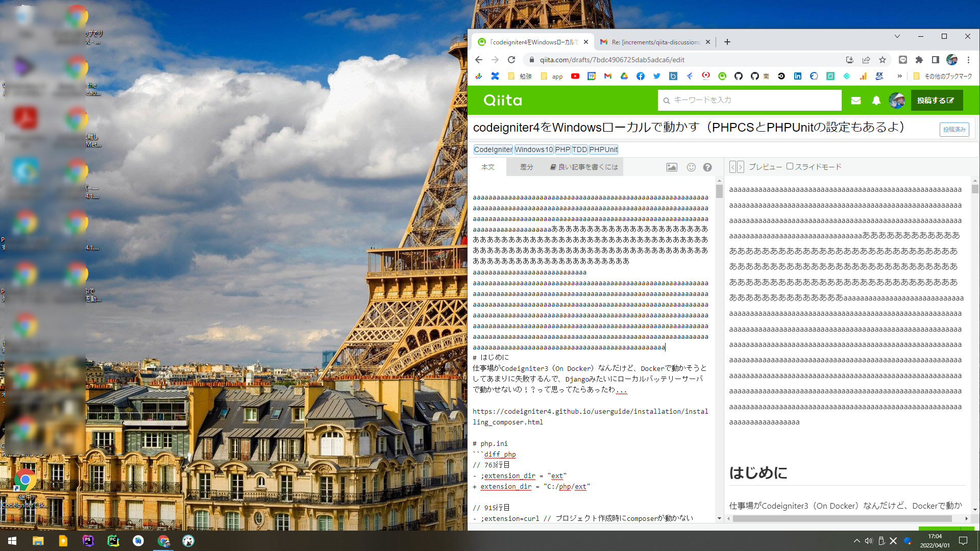Open Chrome tab search dropdown arrow

click(x=897, y=36)
